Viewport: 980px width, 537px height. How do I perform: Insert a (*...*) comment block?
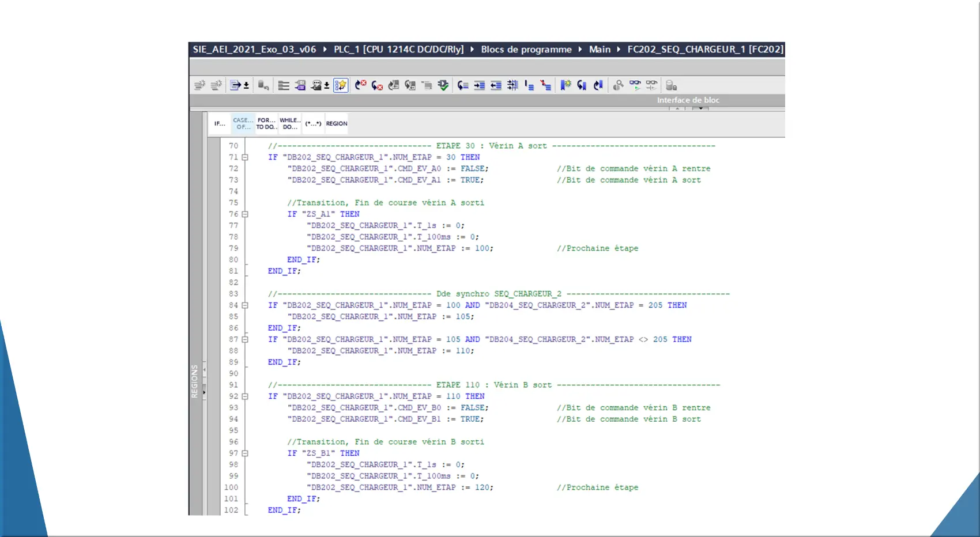click(x=313, y=123)
